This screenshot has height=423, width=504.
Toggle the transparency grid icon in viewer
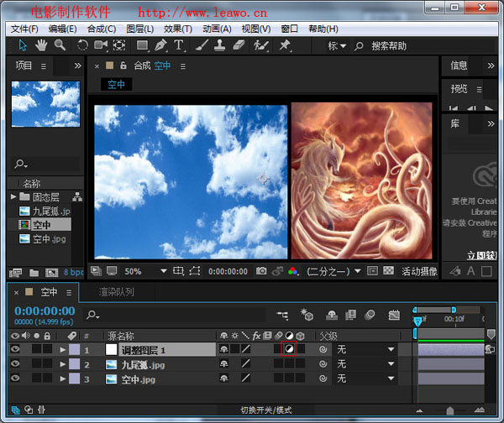(388, 271)
